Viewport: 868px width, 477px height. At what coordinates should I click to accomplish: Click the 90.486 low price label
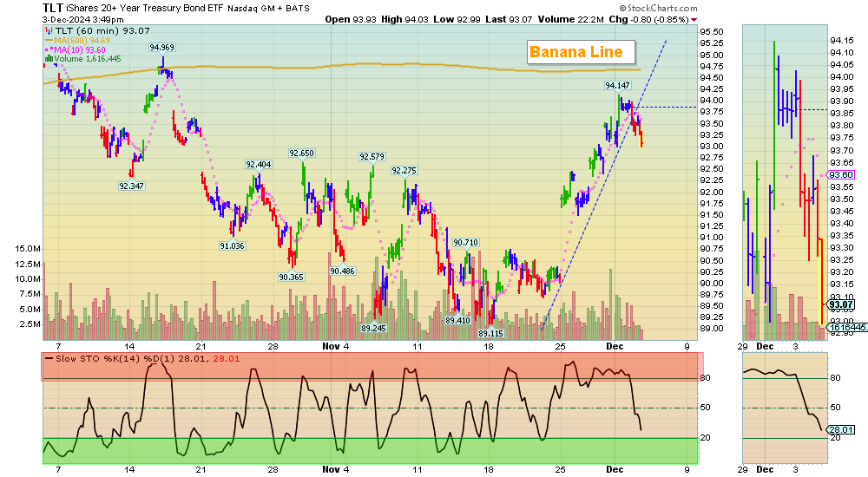click(x=343, y=271)
